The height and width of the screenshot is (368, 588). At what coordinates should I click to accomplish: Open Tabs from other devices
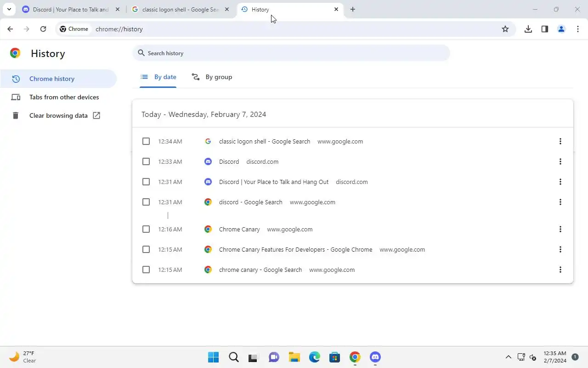click(x=58, y=97)
